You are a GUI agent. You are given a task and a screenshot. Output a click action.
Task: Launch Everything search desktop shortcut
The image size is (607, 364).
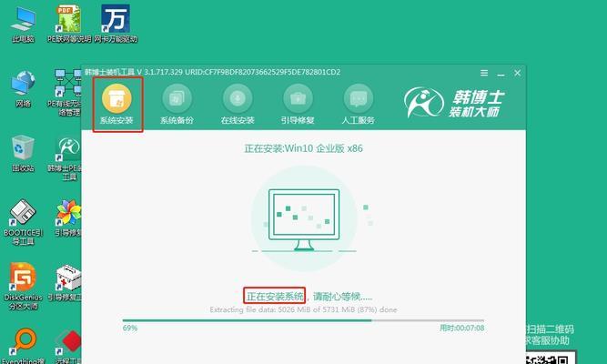pyautogui.click(x=24, y=346)
